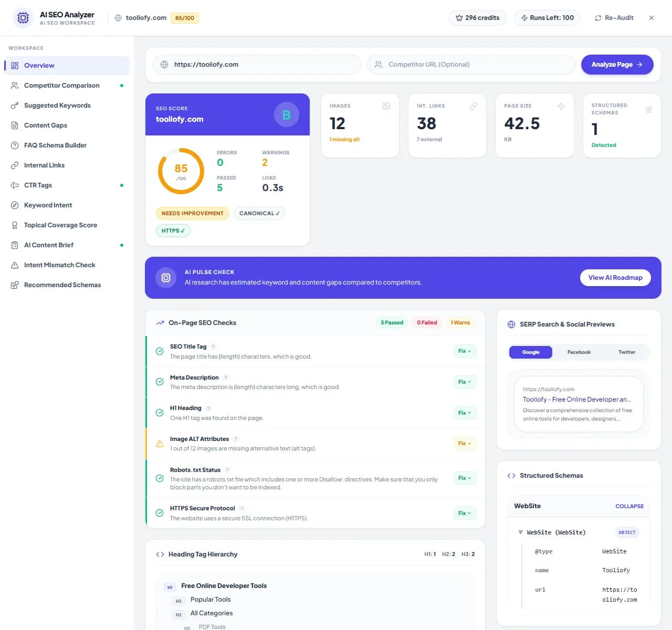The height and width of the screenshot is (630, 672).
Task: Click the Re-Audit button
Action: pos(614,18)
